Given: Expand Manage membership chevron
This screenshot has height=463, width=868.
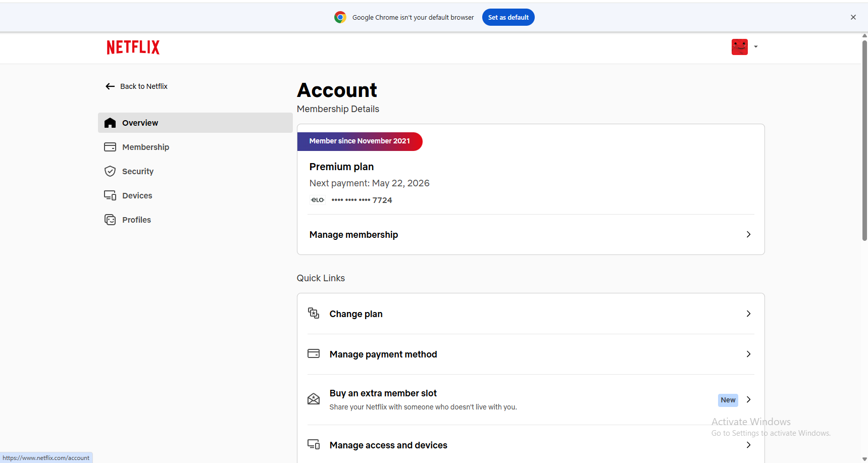Looking at the screenshot, I should click(748, 234).
